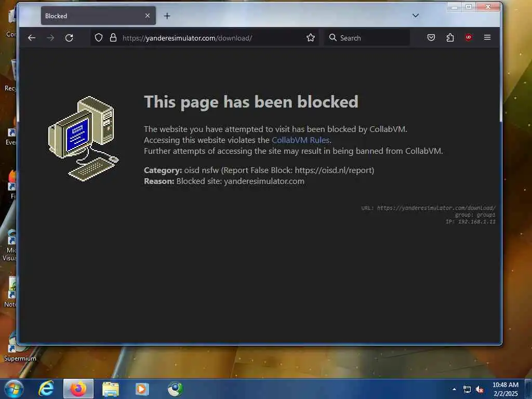The height and width of the screenshot is (399, 532).
Task: Open the CollabVM Rules link
Action: 300,140
